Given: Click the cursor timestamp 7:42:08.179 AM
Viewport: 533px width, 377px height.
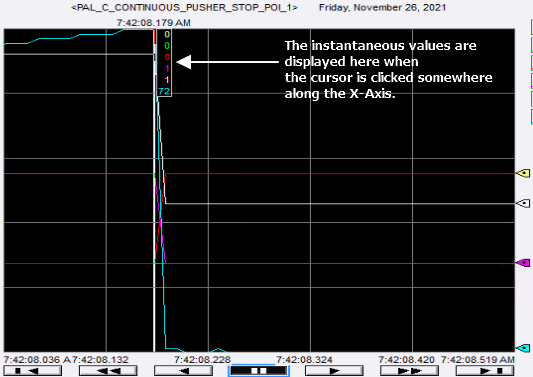Looking at the screenshot, I should point(154,23).
